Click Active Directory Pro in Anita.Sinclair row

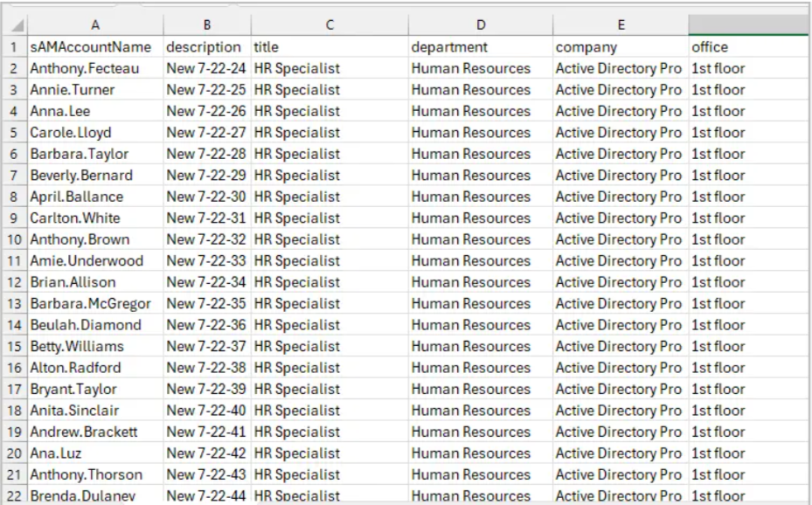click(621, 411)
